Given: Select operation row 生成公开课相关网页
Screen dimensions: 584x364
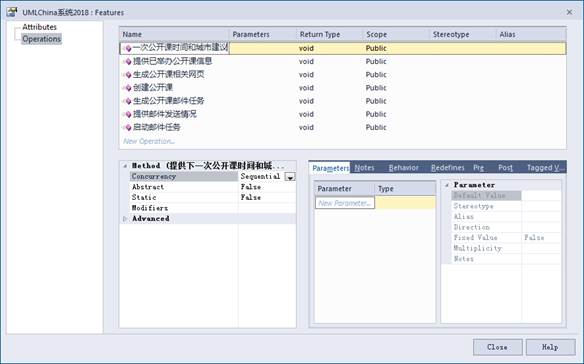Looking at the screenshot, I should 343,75.
